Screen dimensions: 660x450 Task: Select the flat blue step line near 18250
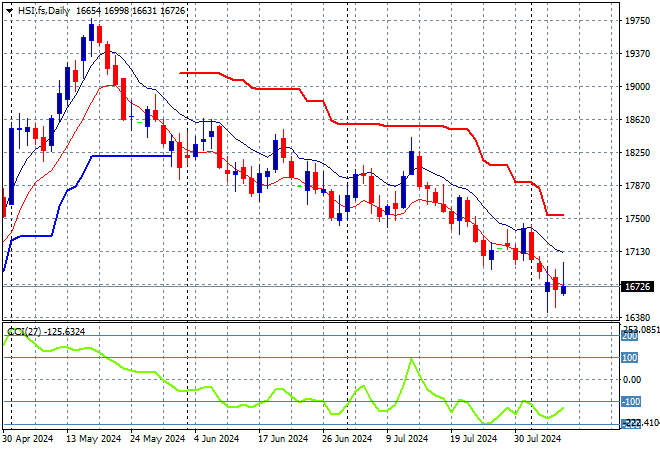click(x=130, y=156)
